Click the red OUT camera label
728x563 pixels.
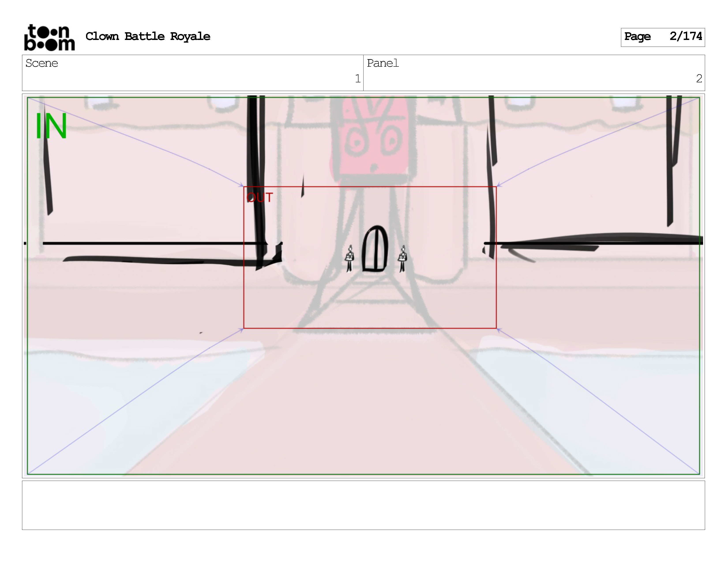pos(260,197)
